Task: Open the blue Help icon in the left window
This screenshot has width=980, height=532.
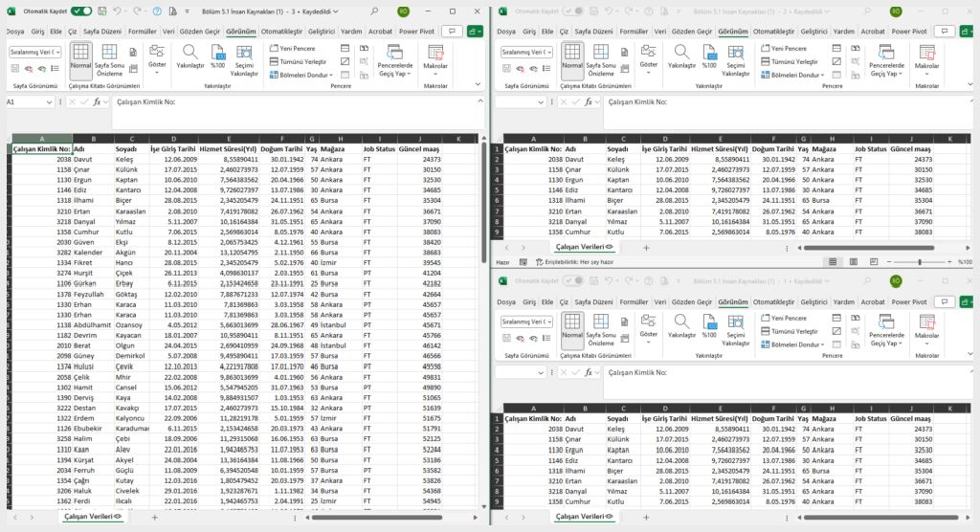Action: click(157, 11)
